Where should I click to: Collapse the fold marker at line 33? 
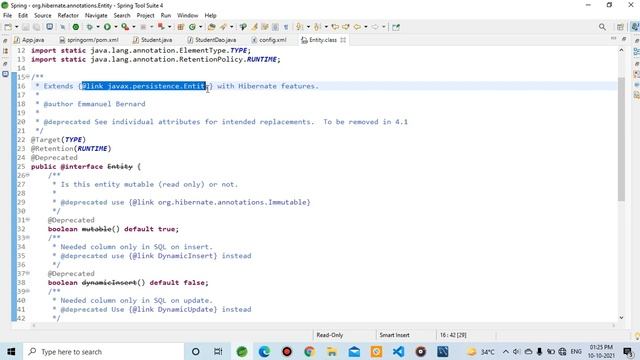(28, 238)
